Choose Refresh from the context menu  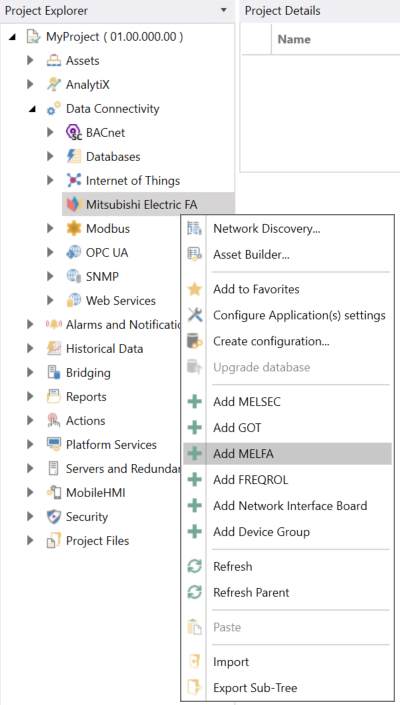(x=288, y=567)
